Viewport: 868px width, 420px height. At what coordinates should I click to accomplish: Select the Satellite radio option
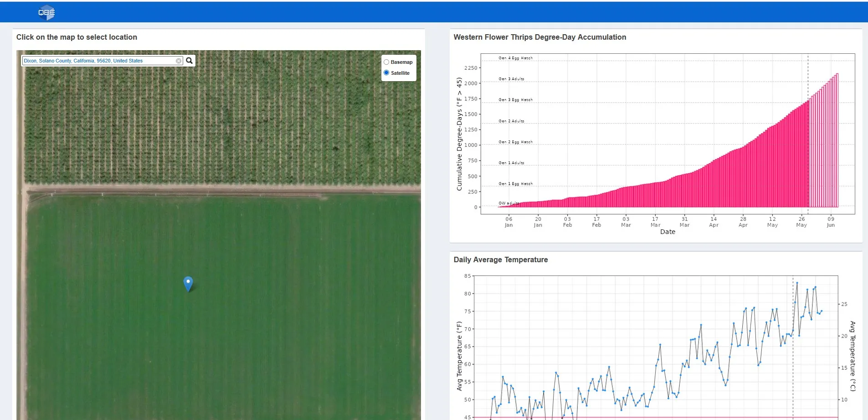(386, 73)
